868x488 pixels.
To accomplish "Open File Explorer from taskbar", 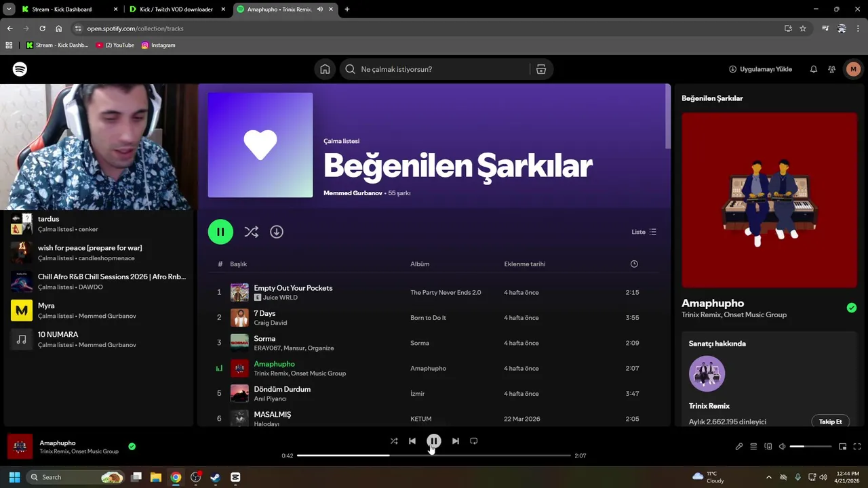I will click(x=155, y=477).
